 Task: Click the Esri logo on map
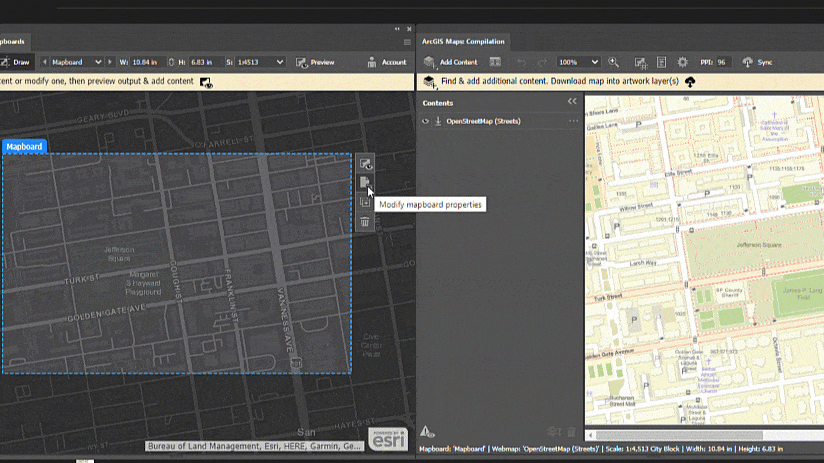388,439
